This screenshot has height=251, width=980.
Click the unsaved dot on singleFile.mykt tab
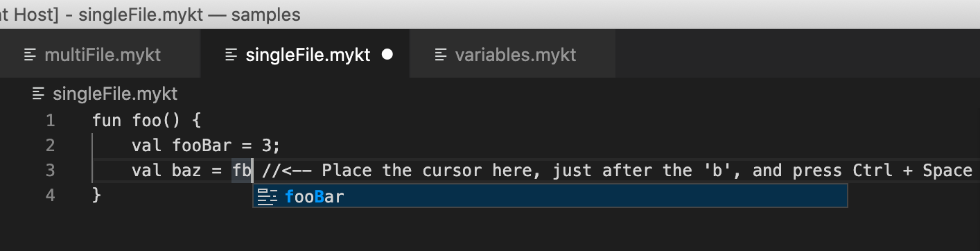(387, 54)
